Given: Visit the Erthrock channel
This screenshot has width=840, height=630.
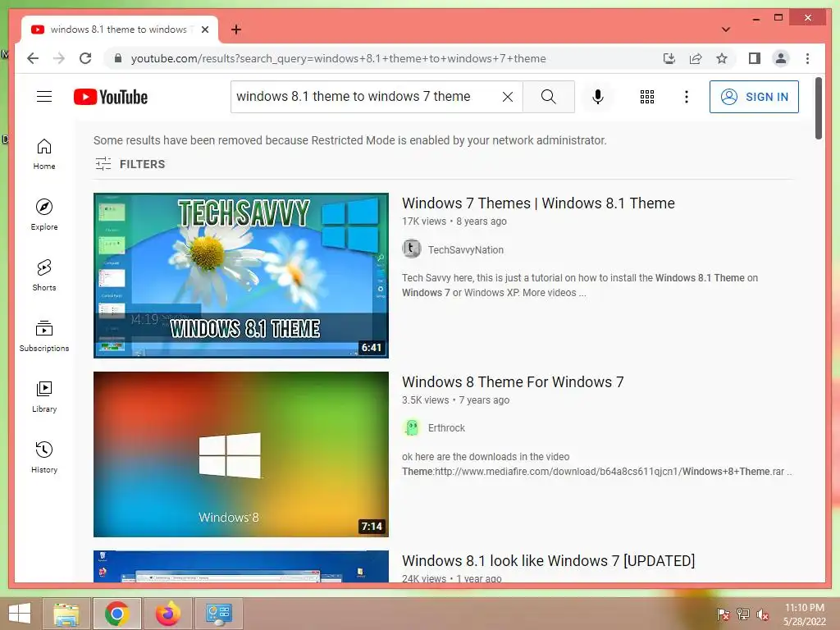Looking at the screenshot, I should (446, 428).
